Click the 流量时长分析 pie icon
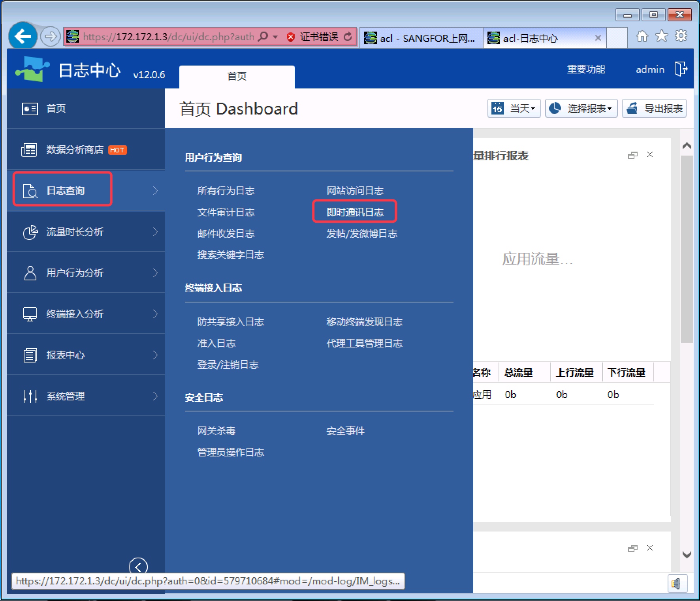 (x=30, y=232)
